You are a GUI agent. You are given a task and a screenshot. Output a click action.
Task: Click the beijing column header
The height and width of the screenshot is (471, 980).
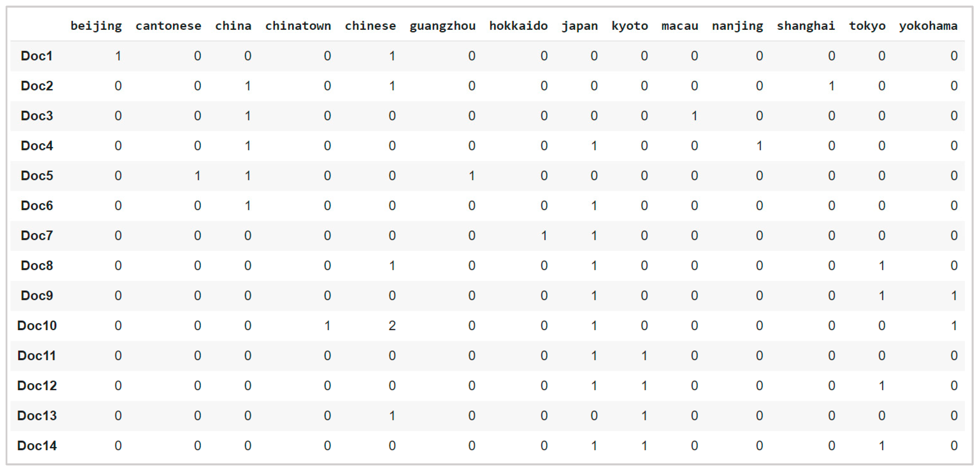click(96, 26)
